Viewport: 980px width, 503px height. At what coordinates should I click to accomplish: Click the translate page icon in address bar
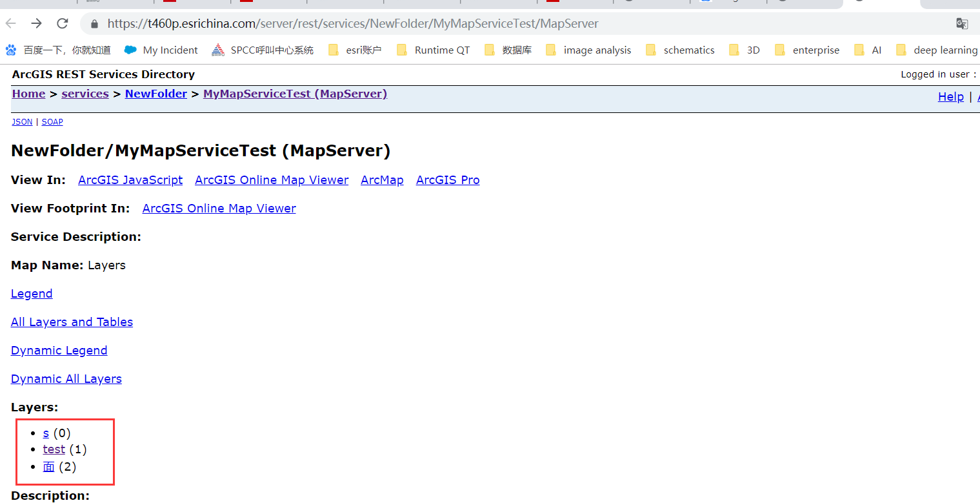click(x=962, y=24)
